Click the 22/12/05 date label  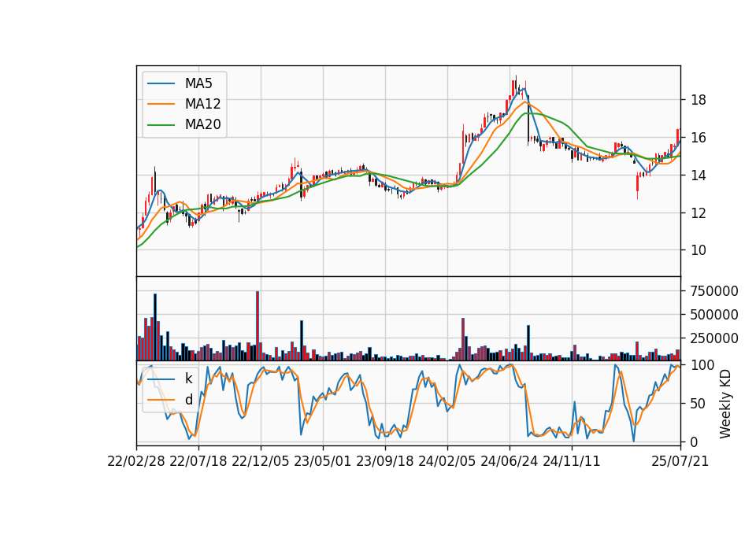(x=261, y=461)
